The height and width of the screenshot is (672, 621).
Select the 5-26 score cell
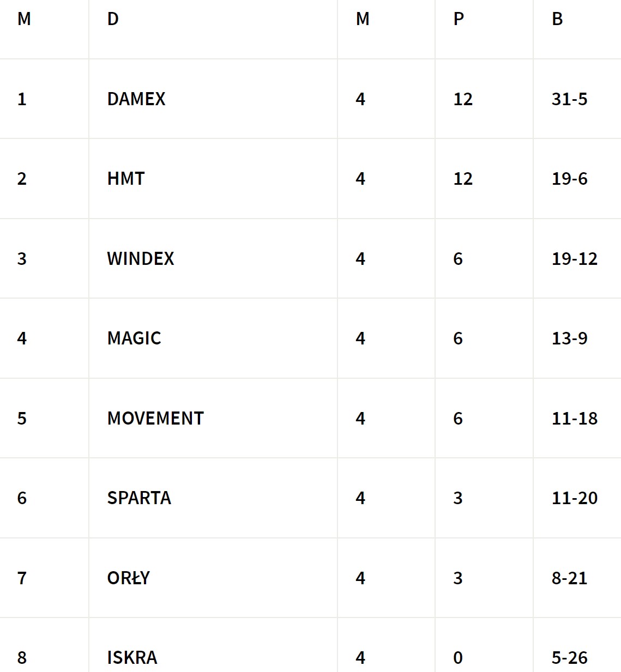pos(569,658)
